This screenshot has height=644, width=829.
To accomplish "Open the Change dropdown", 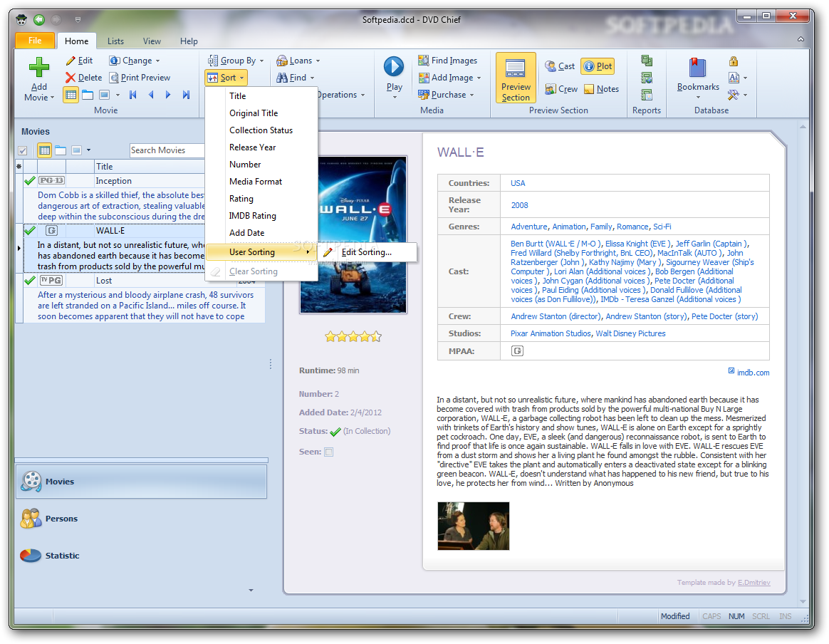I will [135, 61].
